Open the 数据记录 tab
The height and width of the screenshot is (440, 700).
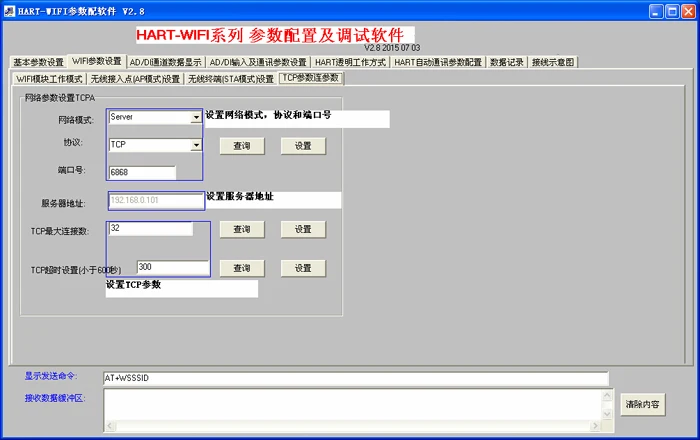(x=506, y=62)
